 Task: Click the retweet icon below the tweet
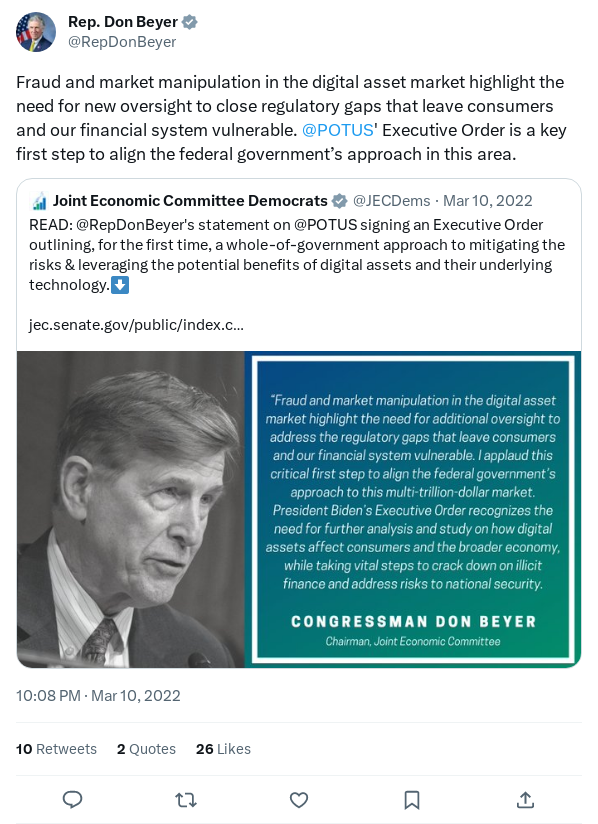[x=185, y=799]
